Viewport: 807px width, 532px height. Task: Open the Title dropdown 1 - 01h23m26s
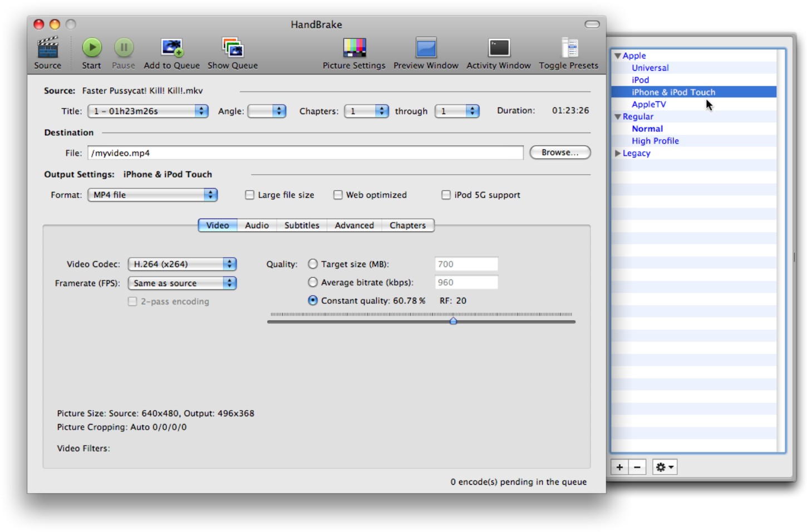coord(148,111)
